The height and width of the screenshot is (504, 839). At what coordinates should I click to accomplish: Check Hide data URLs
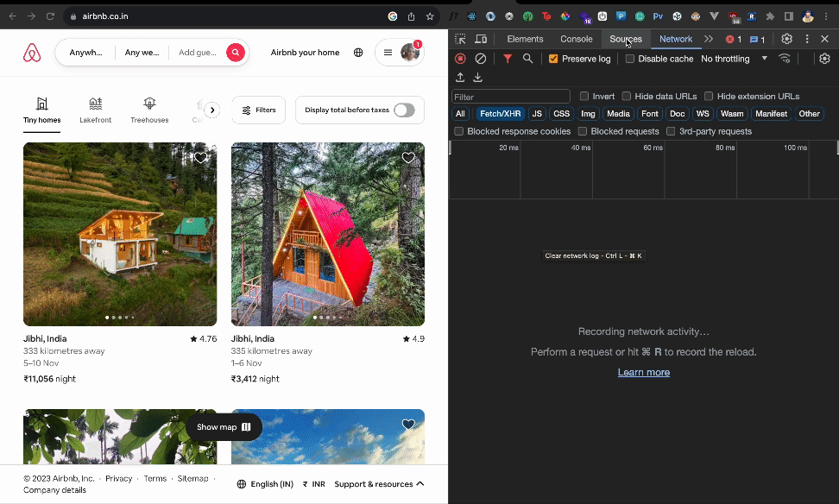tap(627, 97)
